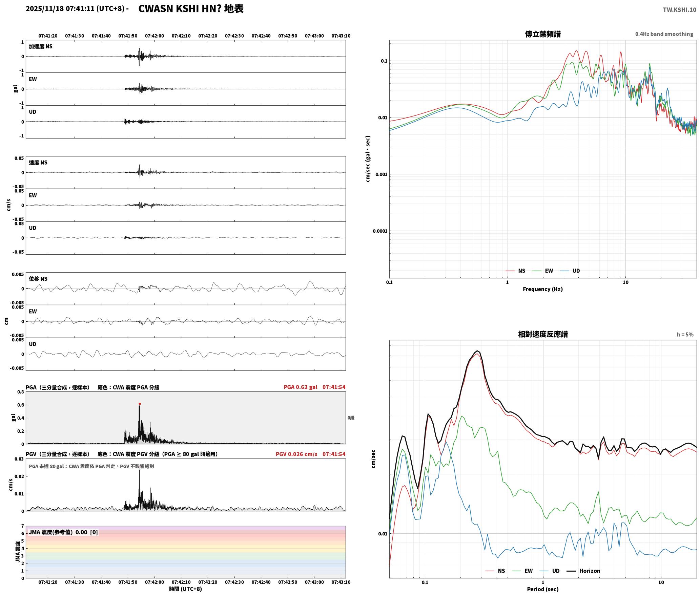This screenshot has width=700, height=596.
Task: Click the 加速度 NS waveform panel label
Action: click(41, 46)
